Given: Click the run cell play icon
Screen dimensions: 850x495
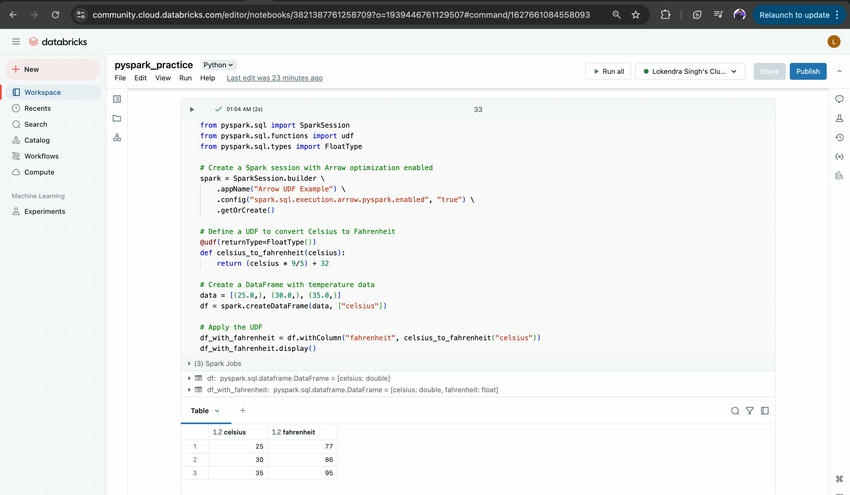Looking at the screenshot, I should (192, 109).
